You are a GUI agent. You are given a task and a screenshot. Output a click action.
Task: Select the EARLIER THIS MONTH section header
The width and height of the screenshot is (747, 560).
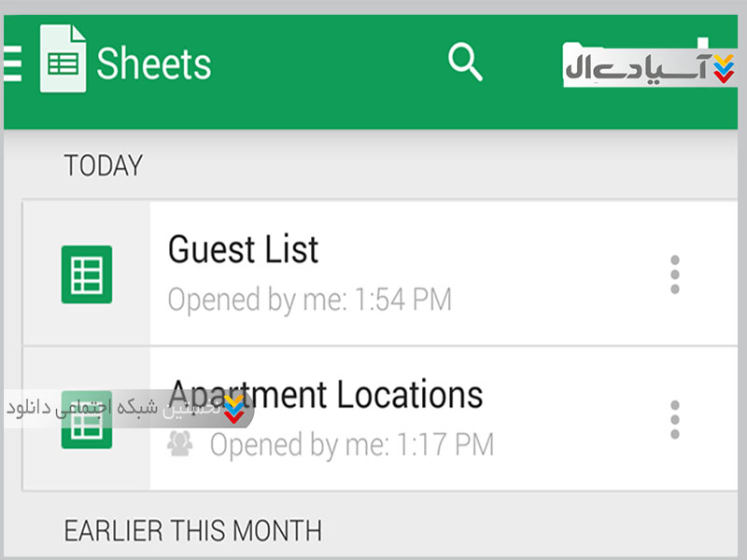[x=192, y=531]
